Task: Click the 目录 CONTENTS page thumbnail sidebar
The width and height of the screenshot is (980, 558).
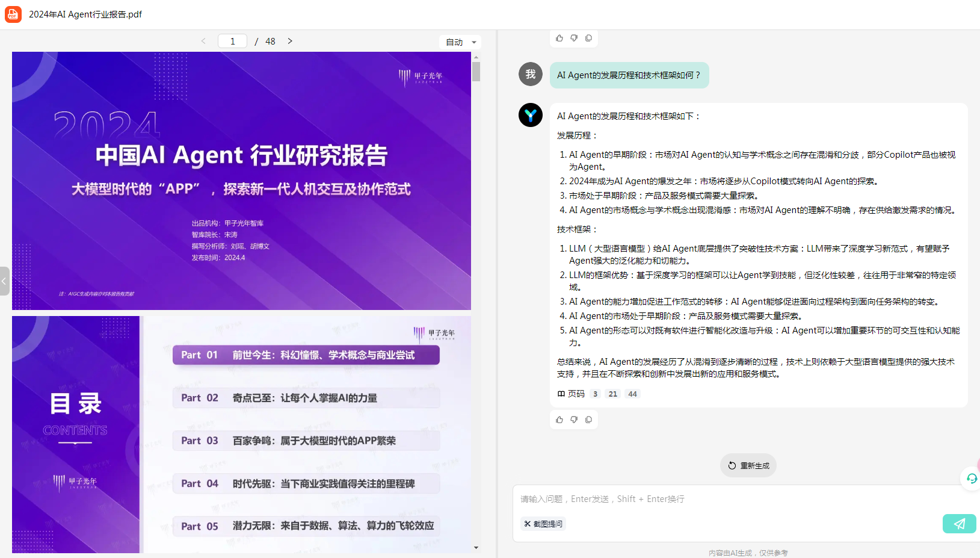Action: [x=76, y=434]
